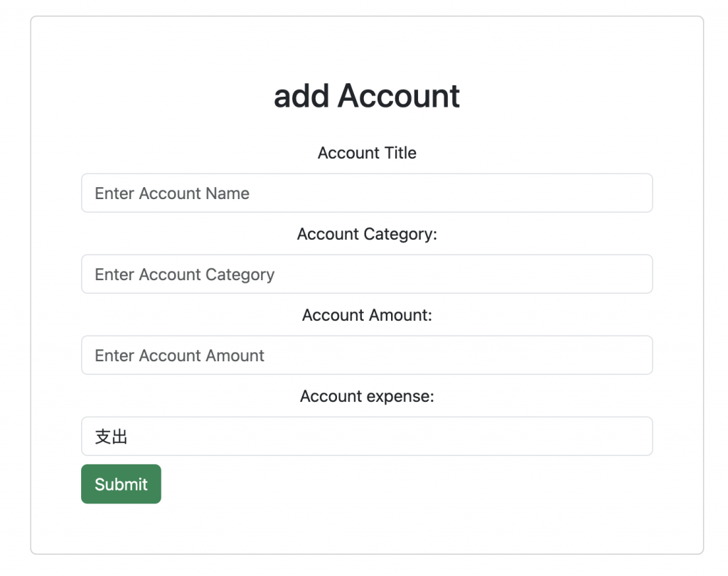Viewport: 728px width, 576px height.
Task: Click the "Account Category:" label text
Action: coord(367,234)
